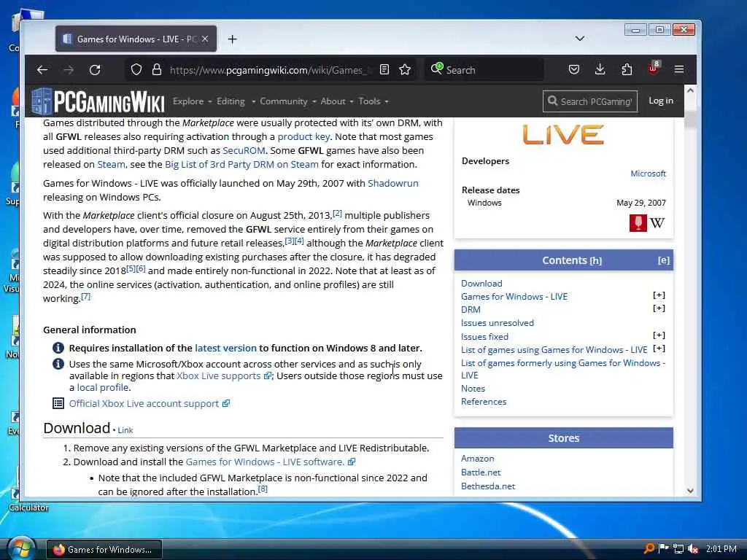Close the Games for Windows - LIVE tab

point(205,39)
